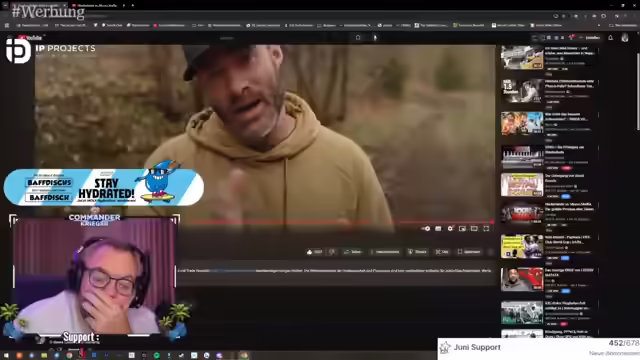Open more options on first suggested video
The image size is (640, 360).
coord(598,50)
